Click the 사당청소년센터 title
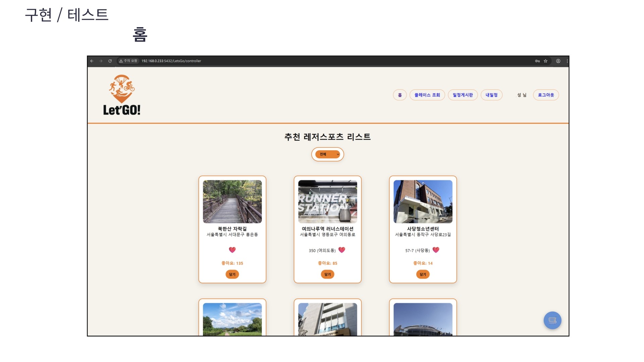The width and height of the screenshot is (644, 362). (423, 229)
